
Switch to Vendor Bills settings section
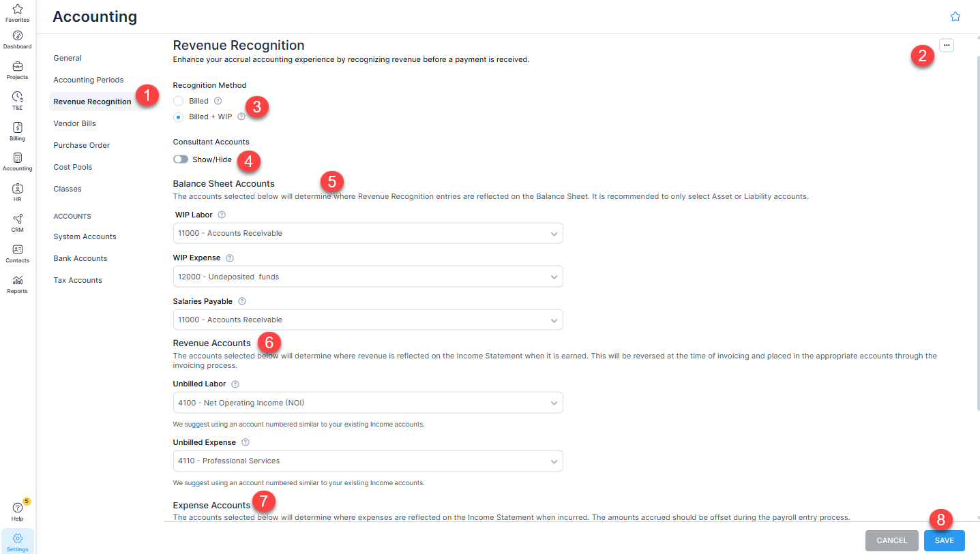(x=75, y=123)
